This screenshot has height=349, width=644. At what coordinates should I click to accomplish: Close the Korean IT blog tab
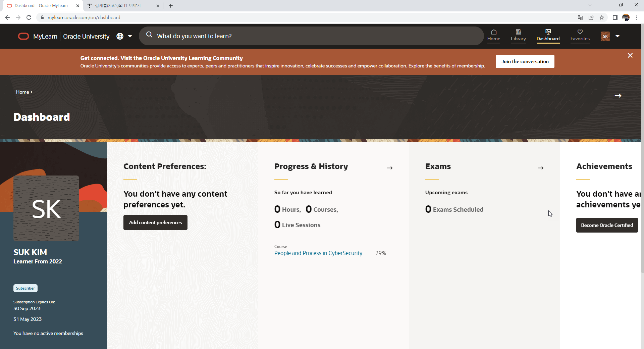[158, 6]
